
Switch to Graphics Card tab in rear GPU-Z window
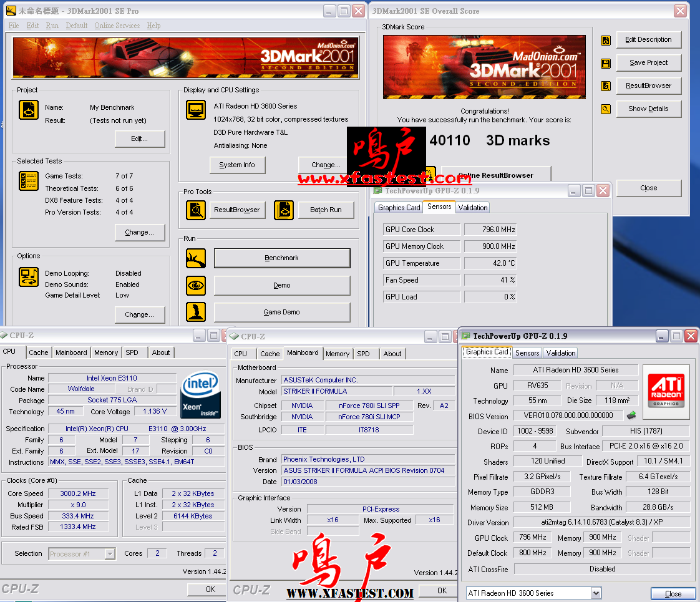399,208
